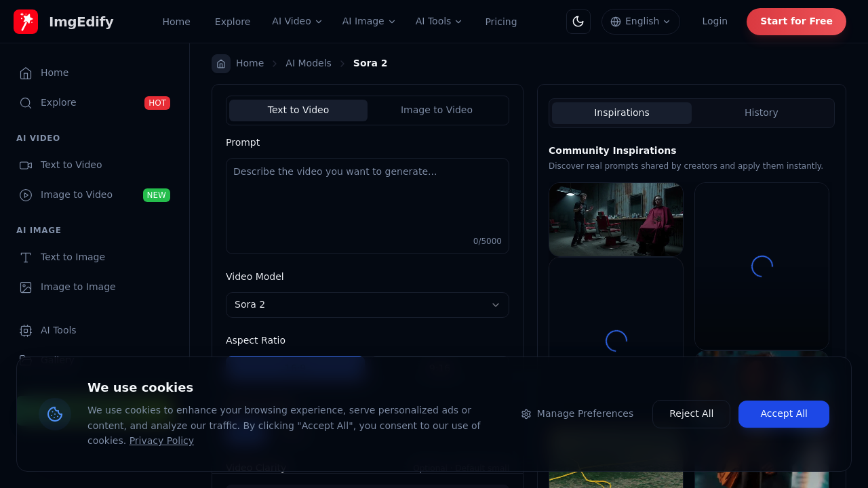Image resolution: width=868 pixels, height=488 pixels.
Task: Open the Video Model Sora 2 dropdown
Action: (x=368, y=305)
